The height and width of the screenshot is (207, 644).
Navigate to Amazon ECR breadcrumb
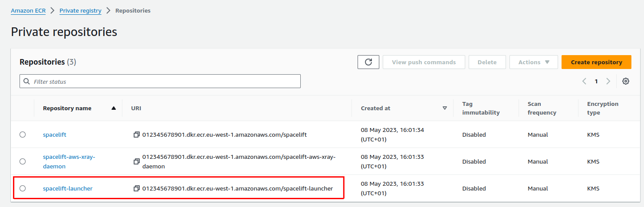click(x=28, y=10)
